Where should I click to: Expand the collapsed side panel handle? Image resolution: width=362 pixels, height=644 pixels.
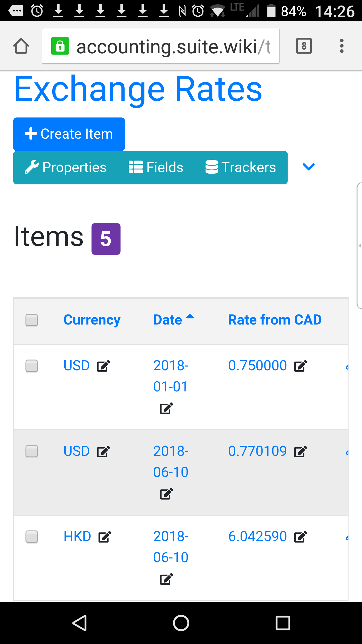(359, 246)
